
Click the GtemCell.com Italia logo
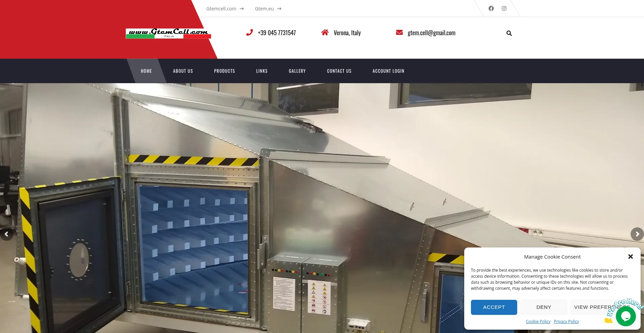tap(168, 33)
